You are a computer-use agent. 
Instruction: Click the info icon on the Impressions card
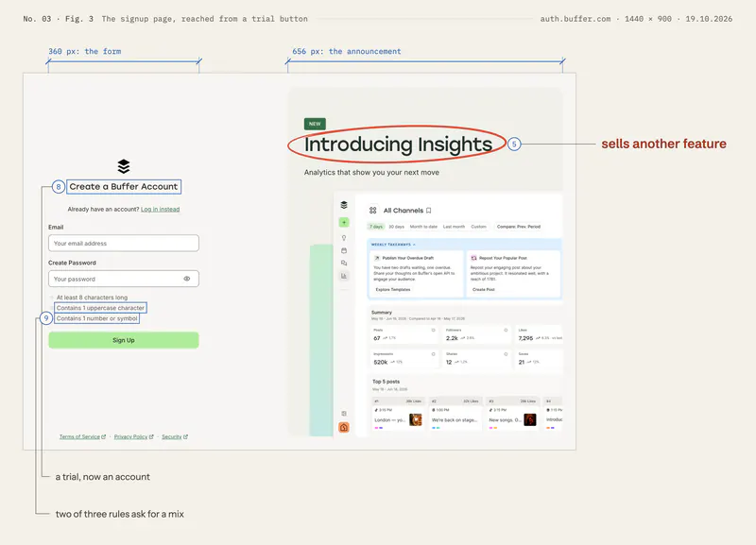tap(433, 353)
